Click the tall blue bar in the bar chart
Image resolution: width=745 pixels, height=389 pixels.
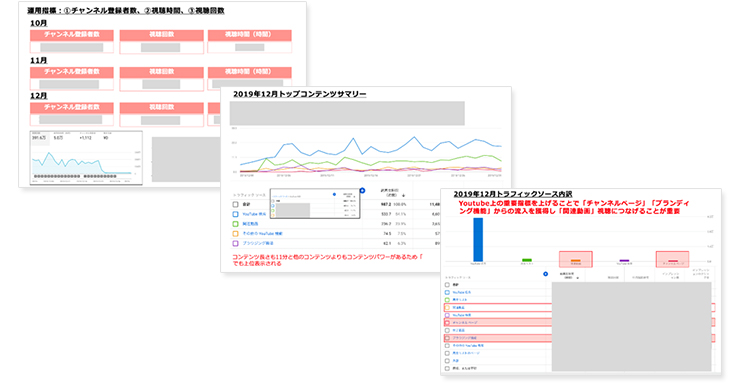pyautogui.click(x=478, y=240)
